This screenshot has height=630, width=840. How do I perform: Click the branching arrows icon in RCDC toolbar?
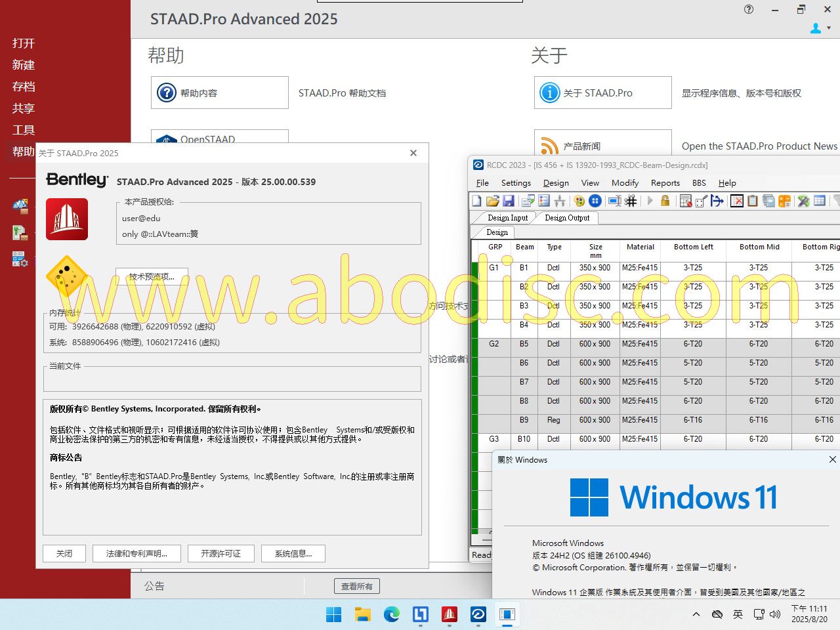717,201
